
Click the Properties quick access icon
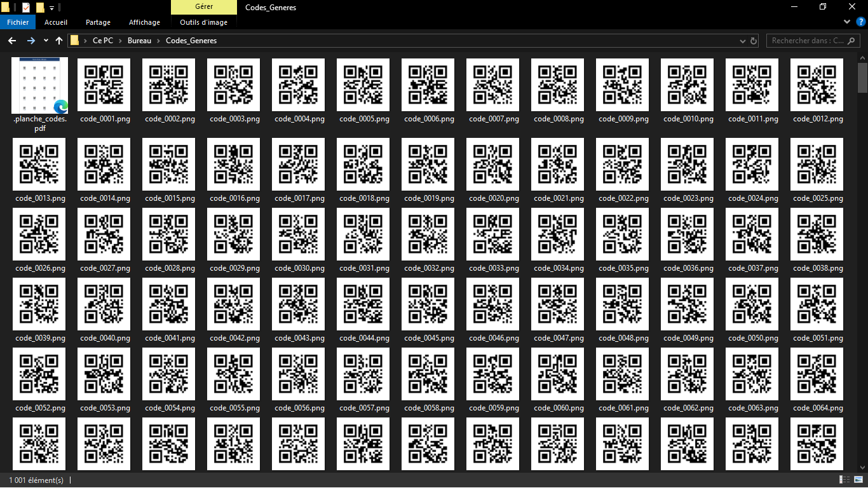click(x=25, y=8)
